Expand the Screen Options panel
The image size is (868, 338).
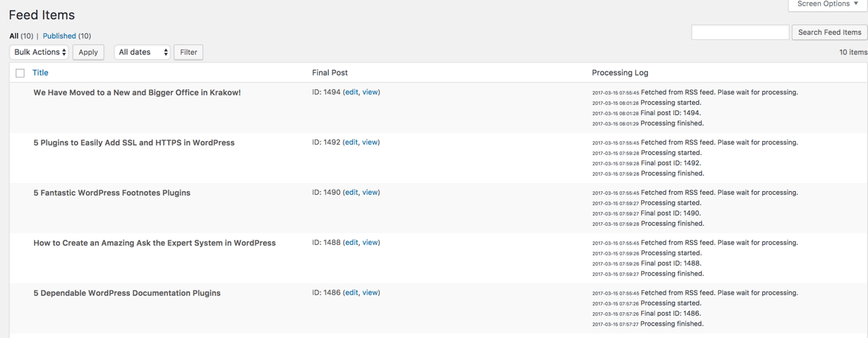pos(827,4)
